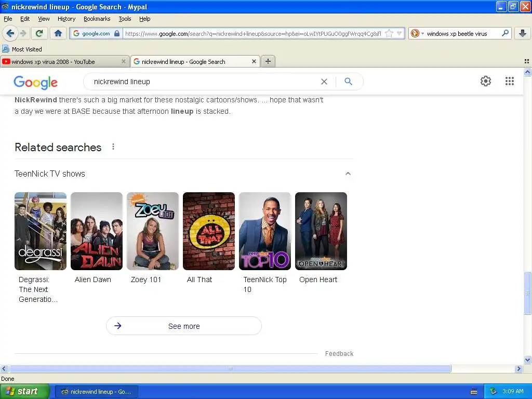The height and width of the screenshot is (399, 532).
Task: Click into the nickrewind lineup search field
Action: [204, 82]
